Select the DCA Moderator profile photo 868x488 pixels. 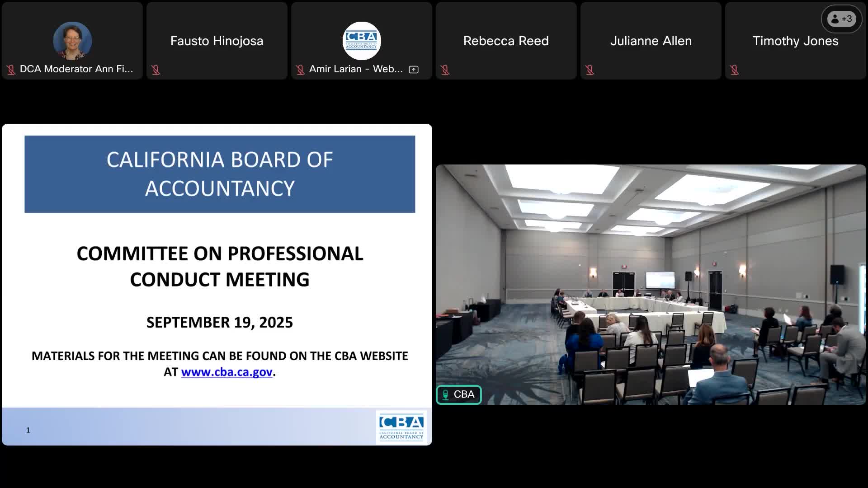coord(72,41)
